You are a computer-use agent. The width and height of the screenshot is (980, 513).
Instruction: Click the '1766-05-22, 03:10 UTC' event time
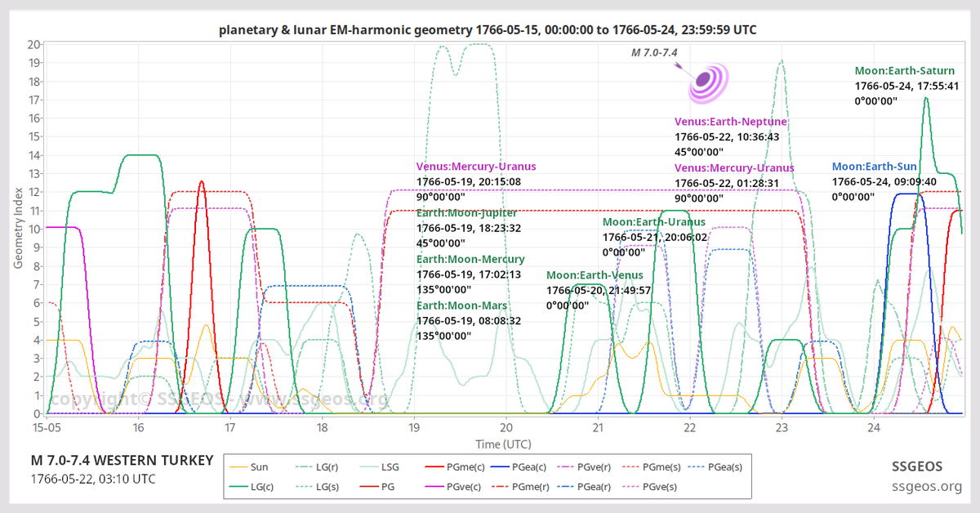pyautogui.click(x=92, y=479)
